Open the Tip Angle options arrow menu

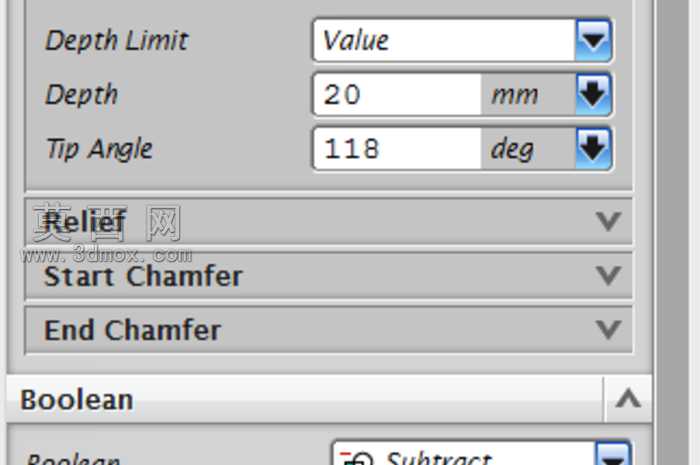click(593, 149)
